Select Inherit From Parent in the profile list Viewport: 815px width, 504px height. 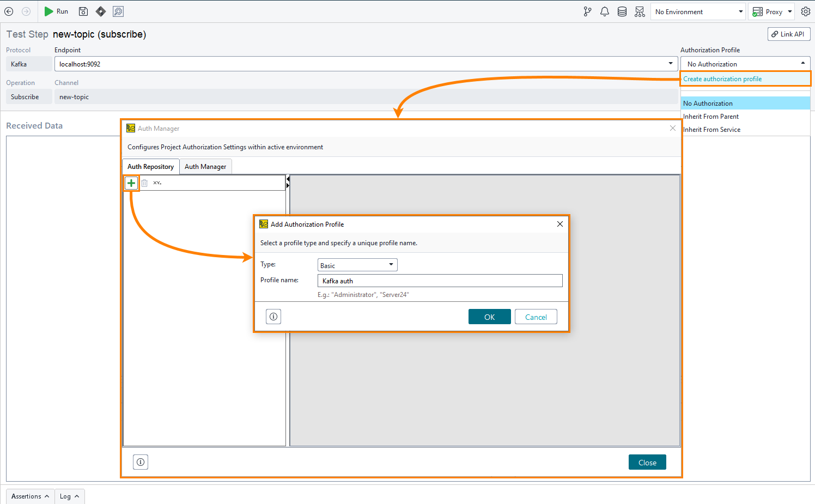710,116
